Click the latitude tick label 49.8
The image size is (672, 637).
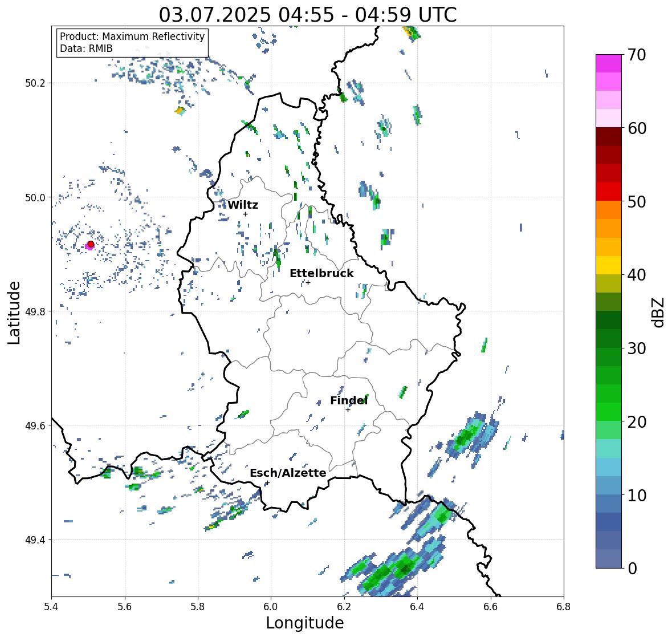pyautogui.click(x=35, y=311)
